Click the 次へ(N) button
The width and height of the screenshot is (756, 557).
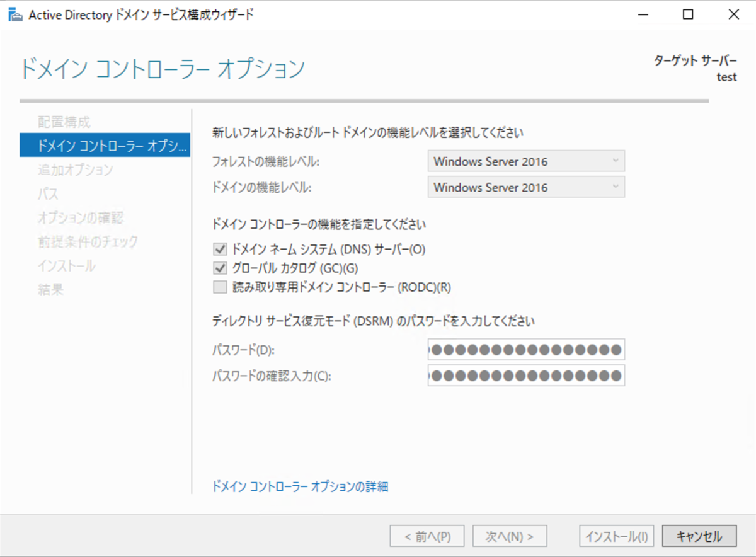(x=509, y=536)
